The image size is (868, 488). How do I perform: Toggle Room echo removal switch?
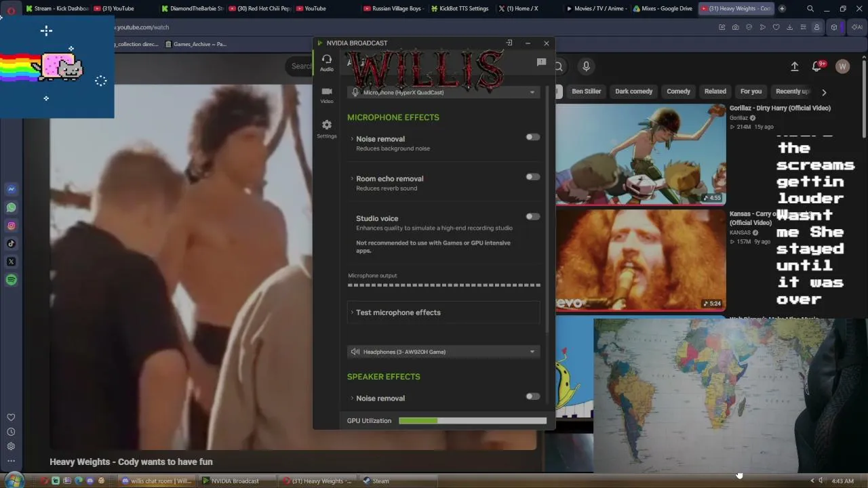tap(533, 177)
